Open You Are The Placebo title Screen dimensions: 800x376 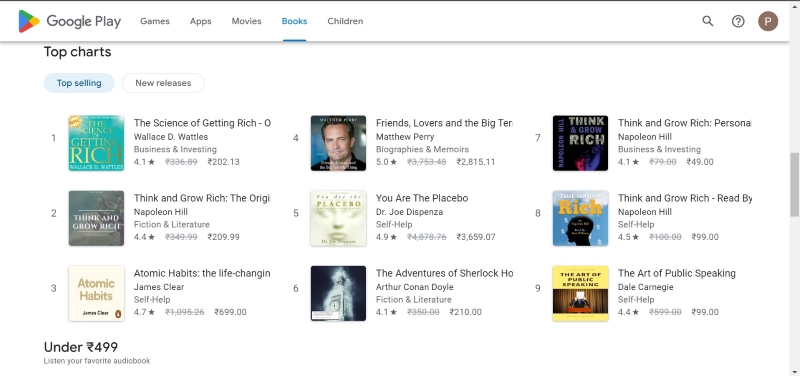[422, 198]
